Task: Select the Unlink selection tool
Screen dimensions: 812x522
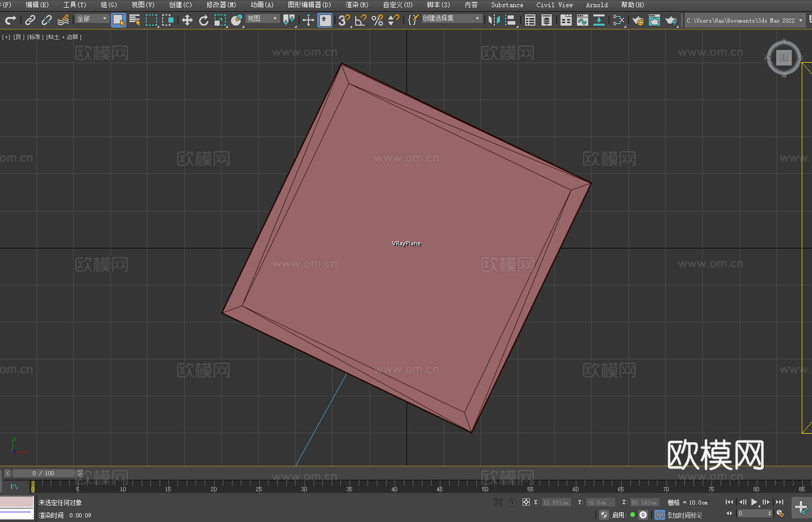Action: pyautogui.click(x=47, y=20)
